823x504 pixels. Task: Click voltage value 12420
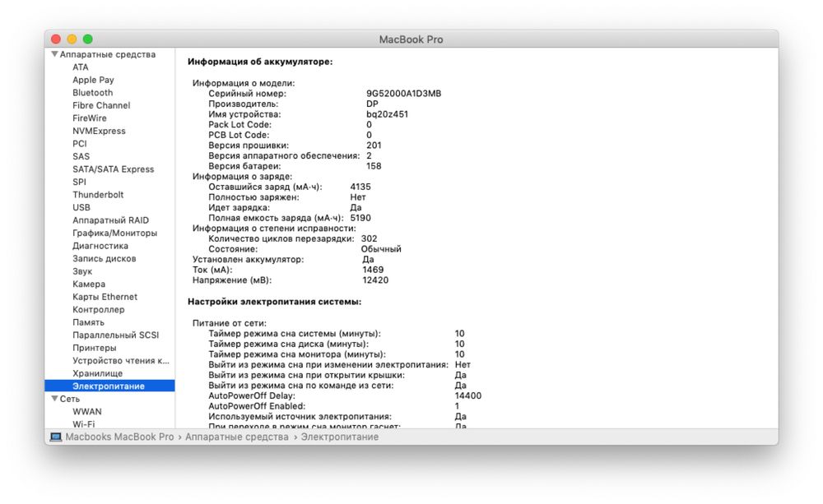click(375, 280)
